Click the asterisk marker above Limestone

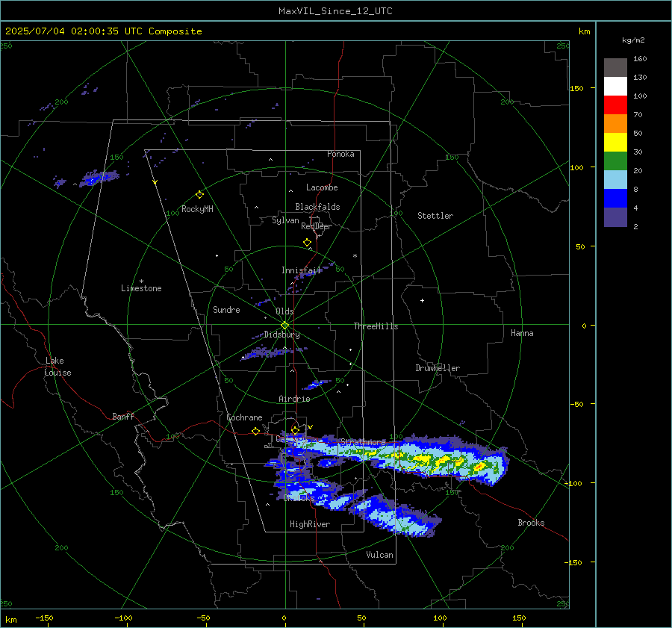pyautogui.click(x=141, y=282)
